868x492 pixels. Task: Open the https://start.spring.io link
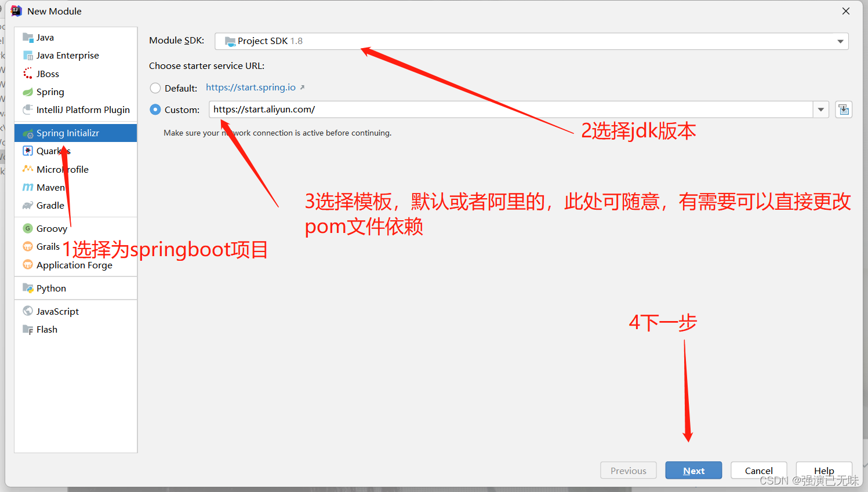250,88
